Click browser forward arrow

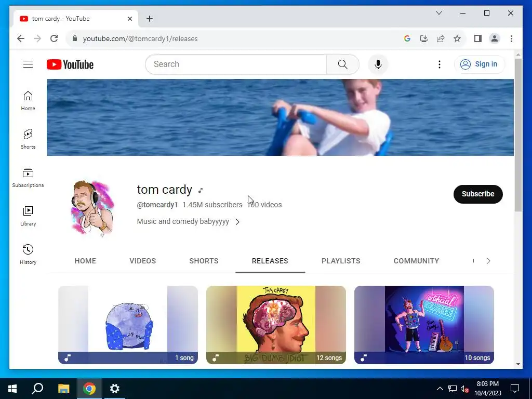[37, 38]
